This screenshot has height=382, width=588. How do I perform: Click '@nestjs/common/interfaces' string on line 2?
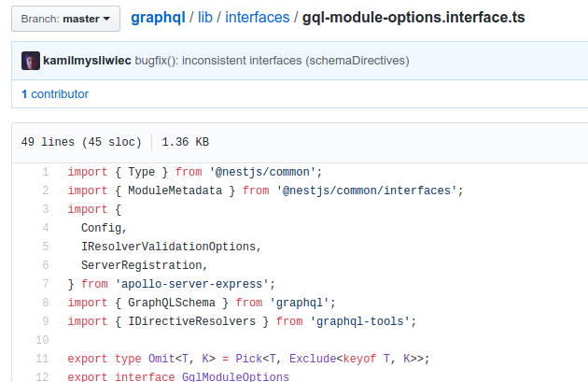(367, 191)
